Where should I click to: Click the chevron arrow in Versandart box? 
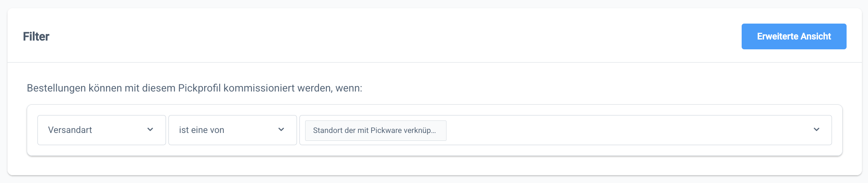point(150,130)
